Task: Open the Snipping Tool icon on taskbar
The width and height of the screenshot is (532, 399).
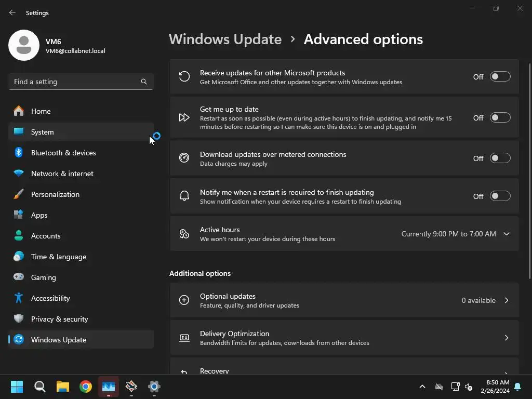Action: pyautogui.click(x=131, y=387)
